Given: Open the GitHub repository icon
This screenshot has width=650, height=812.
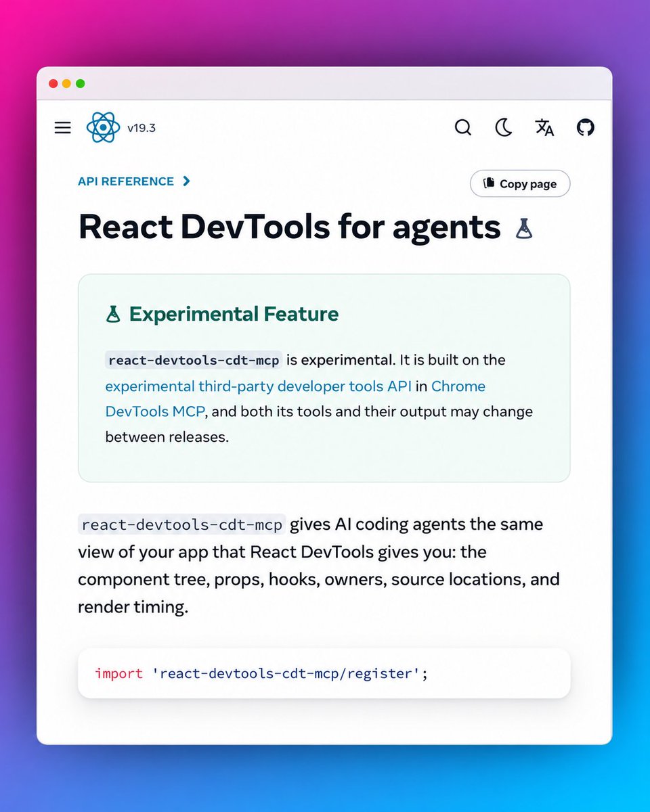Looking at the screenshot, I should (x=586, y=127).
